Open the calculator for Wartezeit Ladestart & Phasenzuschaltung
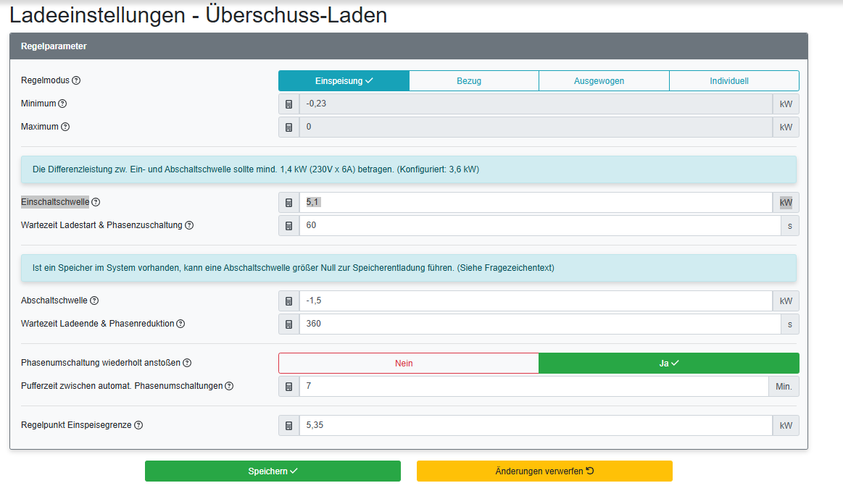 (x=288, y=225)
